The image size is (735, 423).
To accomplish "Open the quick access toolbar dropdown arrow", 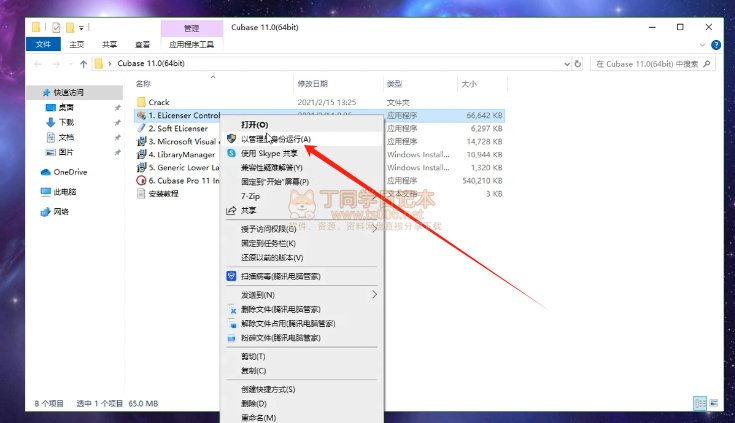I will click(x=81, y=28).
